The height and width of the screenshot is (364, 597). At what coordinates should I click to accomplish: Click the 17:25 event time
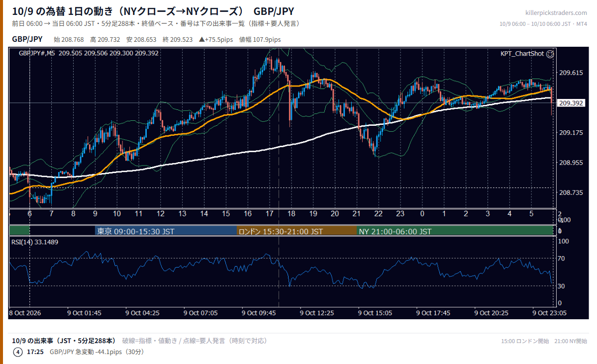[x=35, y=352]
